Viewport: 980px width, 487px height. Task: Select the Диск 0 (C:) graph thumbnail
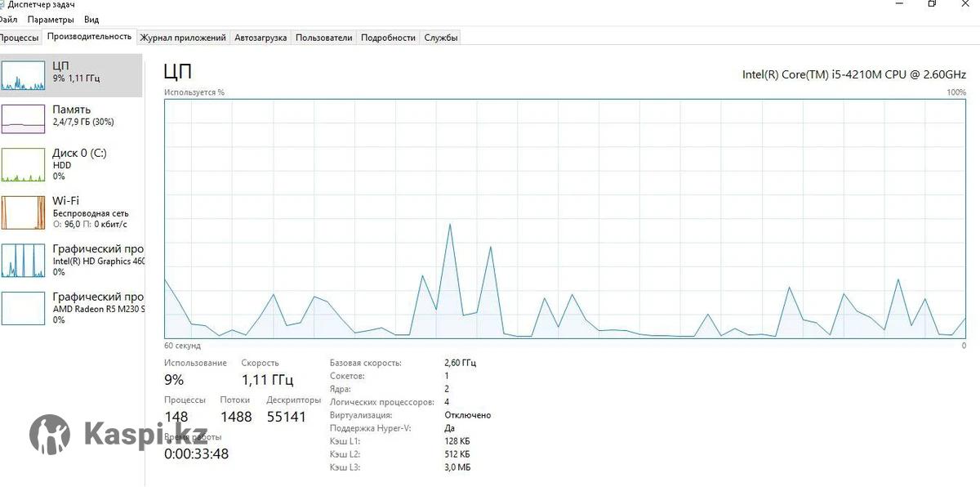pyautogui.click(x=23, y=165)
